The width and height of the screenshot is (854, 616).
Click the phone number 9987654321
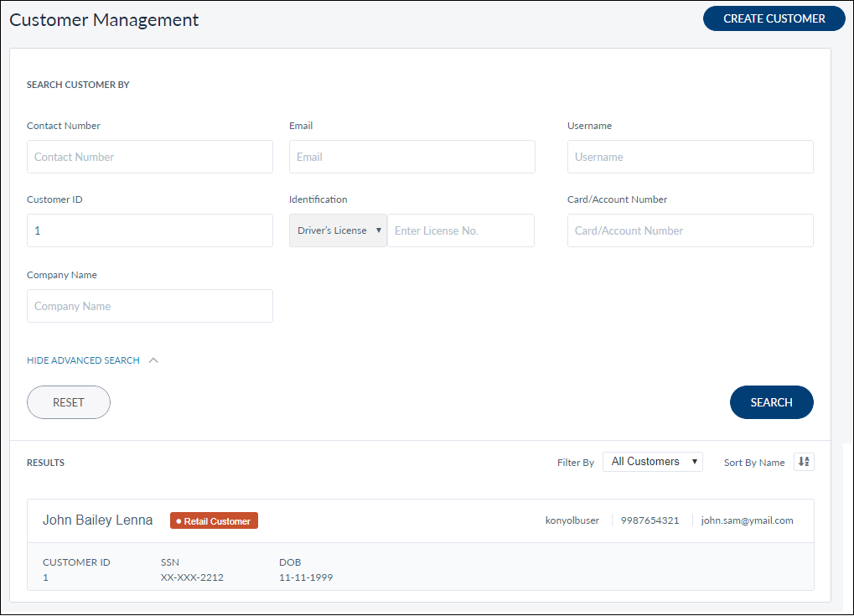(x=650, y=520)
